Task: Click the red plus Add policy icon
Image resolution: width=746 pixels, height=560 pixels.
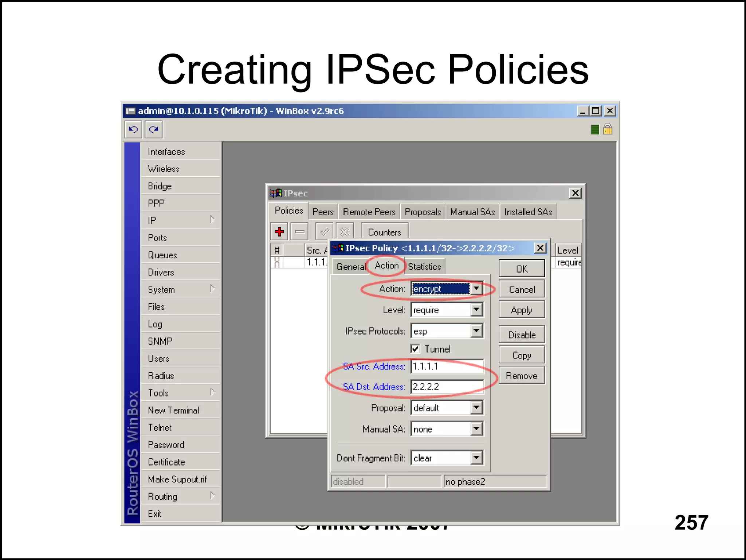Action: pyautogui.click(x=279, y=231)
